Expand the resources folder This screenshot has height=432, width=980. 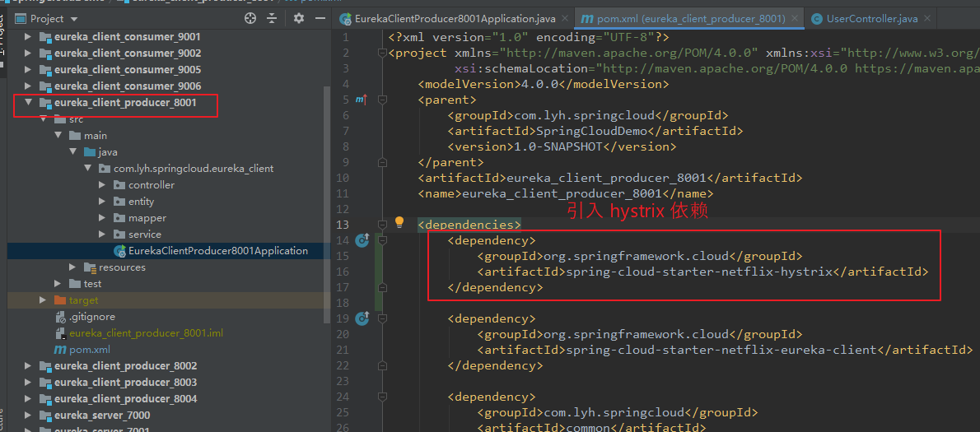pos(72,267)
